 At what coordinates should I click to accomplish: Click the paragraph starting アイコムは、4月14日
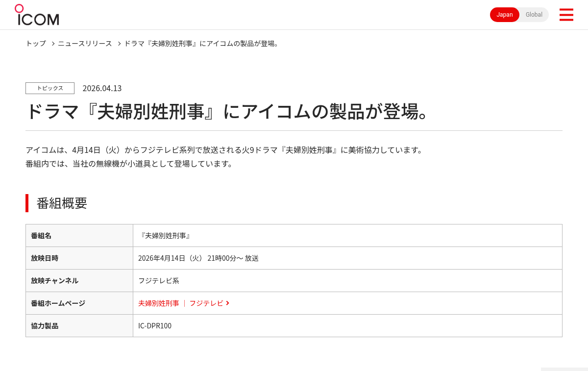point(225,149)
